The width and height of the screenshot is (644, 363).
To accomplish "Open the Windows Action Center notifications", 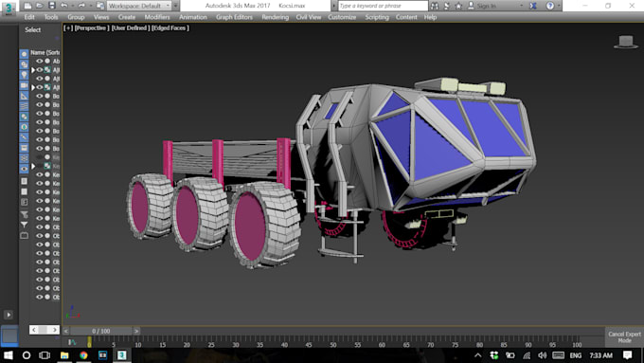I will click(x=627, y=355).
